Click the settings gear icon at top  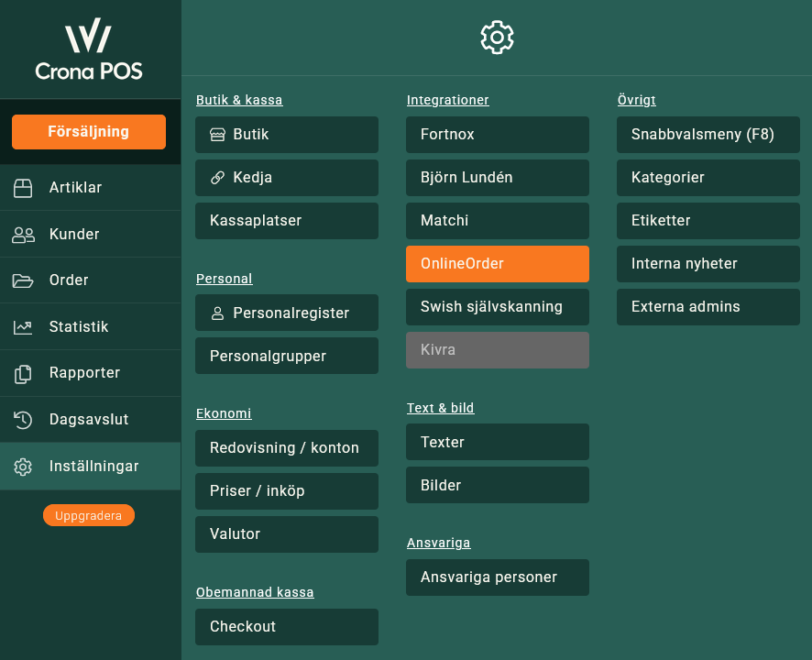point(497,38)
